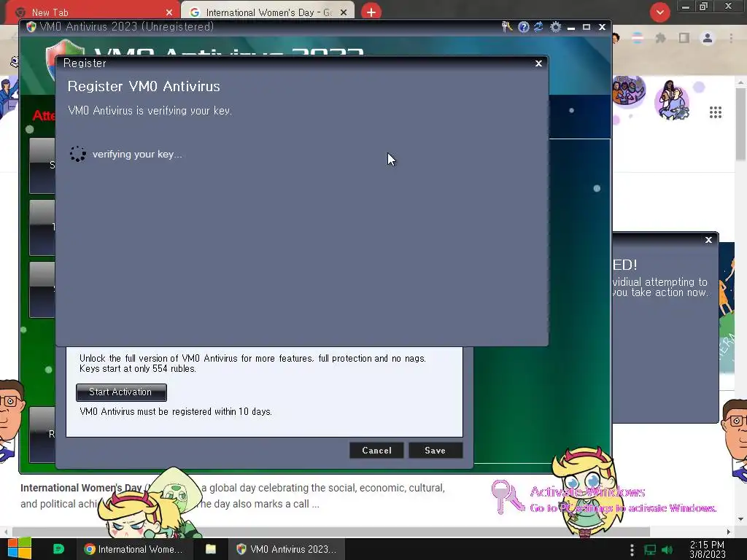Click the Cancel button
The width and height of the screenshot is (747, 560).
tap(376, 451)
